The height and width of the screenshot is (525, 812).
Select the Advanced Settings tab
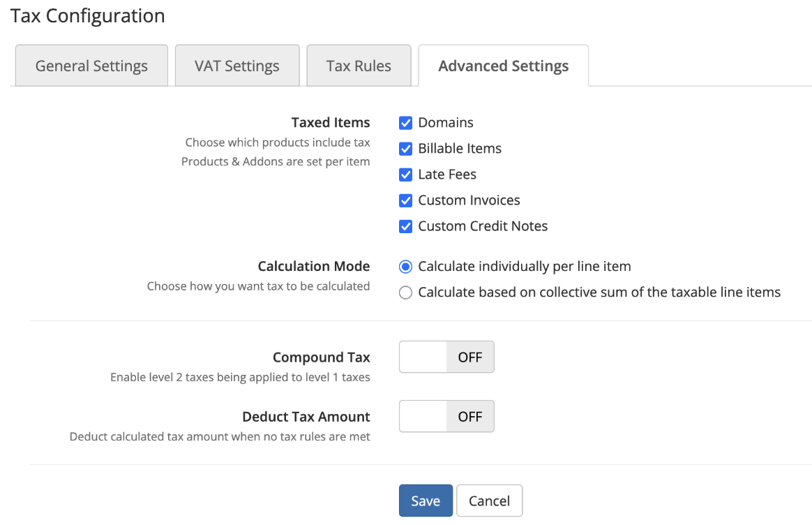503,65
